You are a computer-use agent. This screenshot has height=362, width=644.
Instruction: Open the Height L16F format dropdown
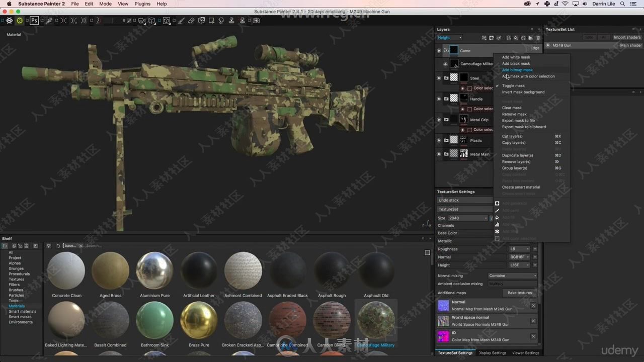pos(520,265)
